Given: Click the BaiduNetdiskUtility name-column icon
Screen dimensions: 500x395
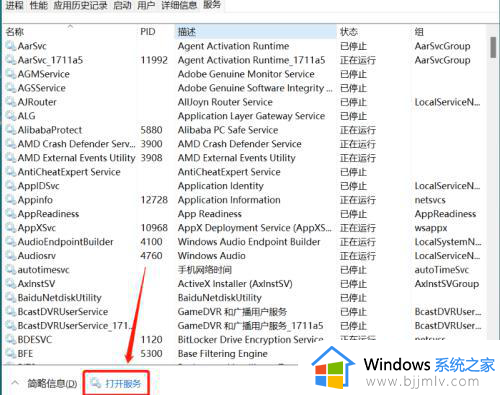Looking at the screenshot, I should pyautogui.click(x=11, y=298).
